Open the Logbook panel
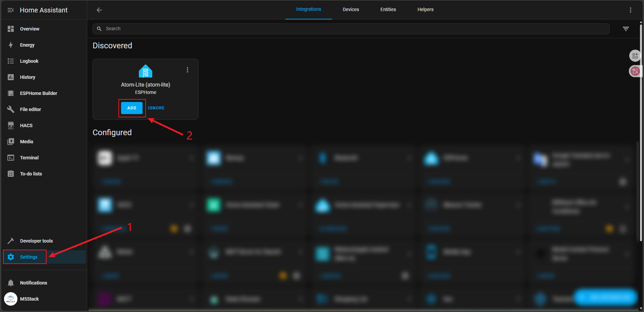 tap(44, 61)
